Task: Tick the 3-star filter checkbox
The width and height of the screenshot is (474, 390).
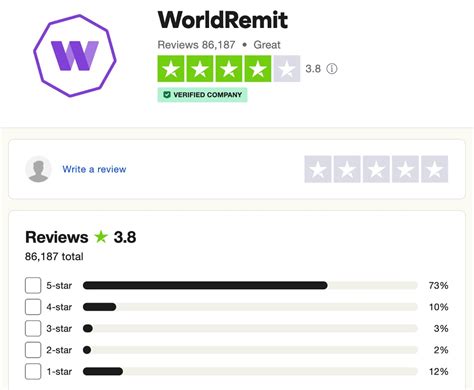Action: point(33,328)
